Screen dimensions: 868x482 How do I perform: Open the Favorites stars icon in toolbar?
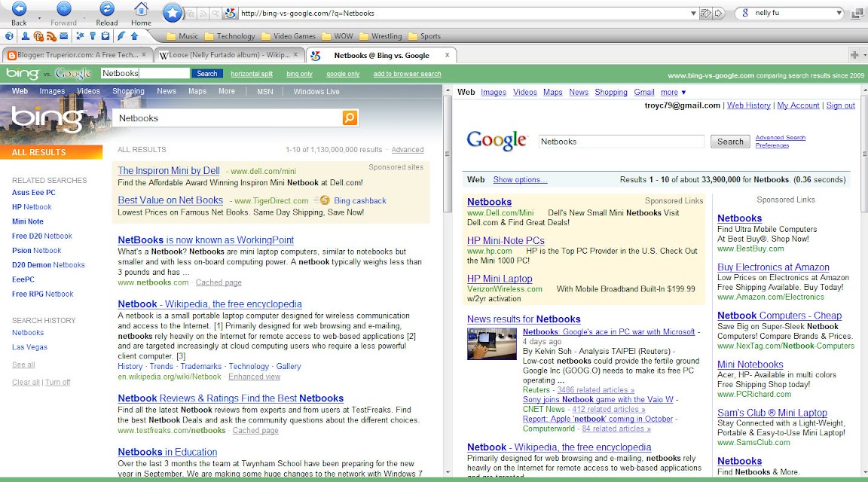(x=81, y=36)
